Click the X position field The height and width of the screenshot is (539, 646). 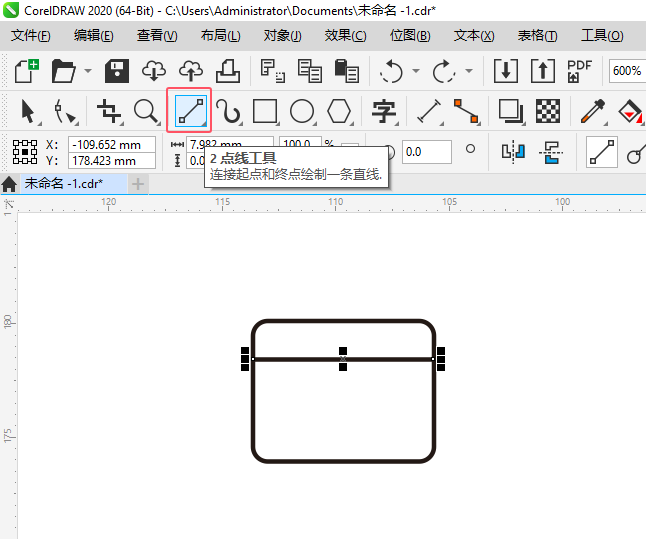[x=112, y=145]
